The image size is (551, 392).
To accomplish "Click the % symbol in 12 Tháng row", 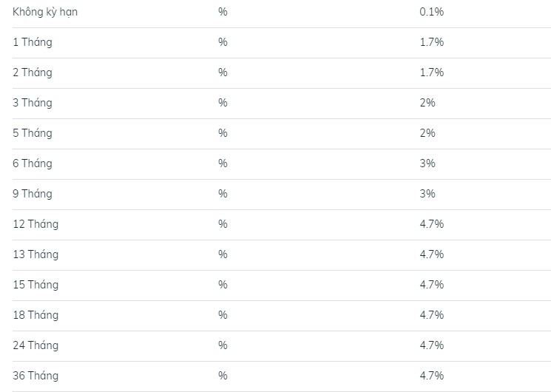I will pos(223,224).
